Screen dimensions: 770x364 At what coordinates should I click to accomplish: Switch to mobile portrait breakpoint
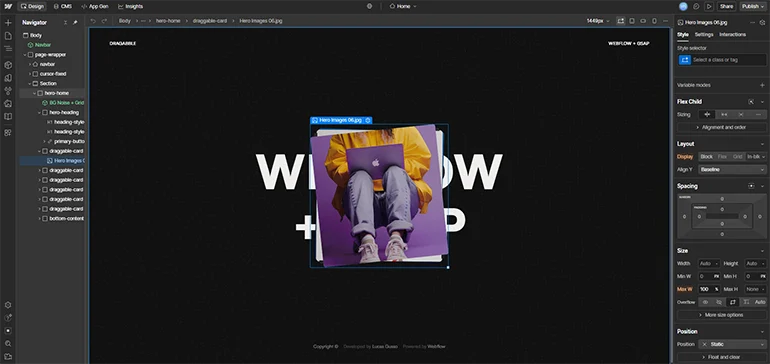coord(654,21)
